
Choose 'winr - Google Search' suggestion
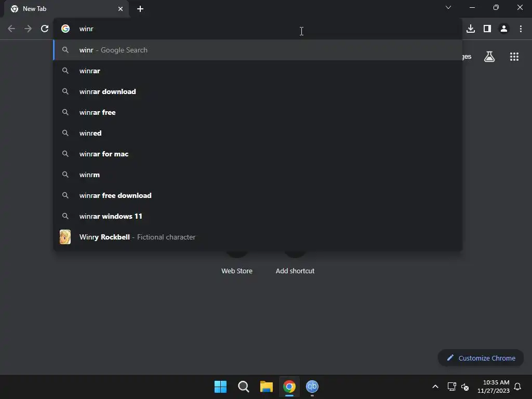pos(258,50)
